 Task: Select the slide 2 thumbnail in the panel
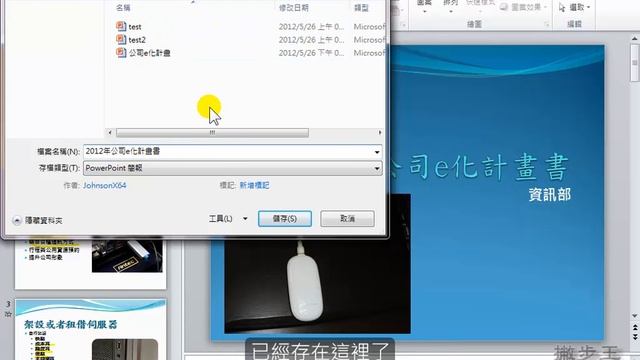[x=91, y=263]
